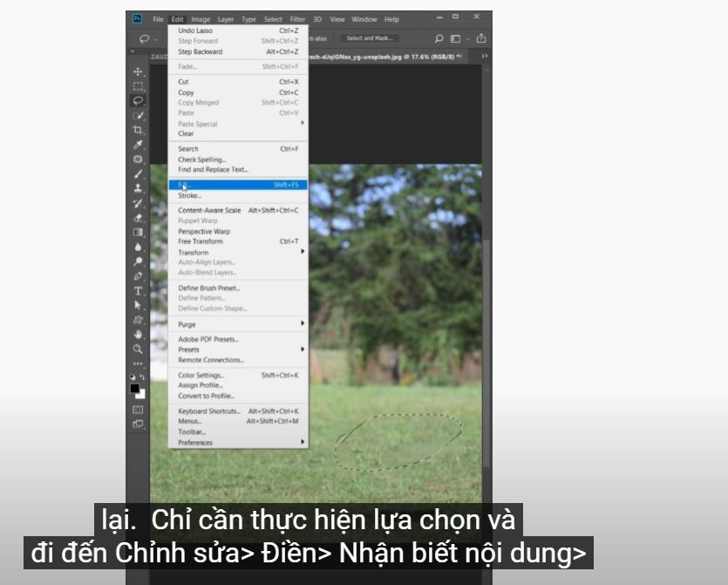Choose Fill from the Edit menu
Viewport: 728px width, 585px height.
click(x=238, y=185)
